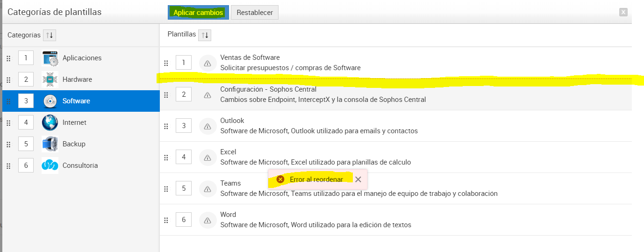Edit order number field for Software category
Image resolution: width=644 pixels, height=252 pixels.
26,101
